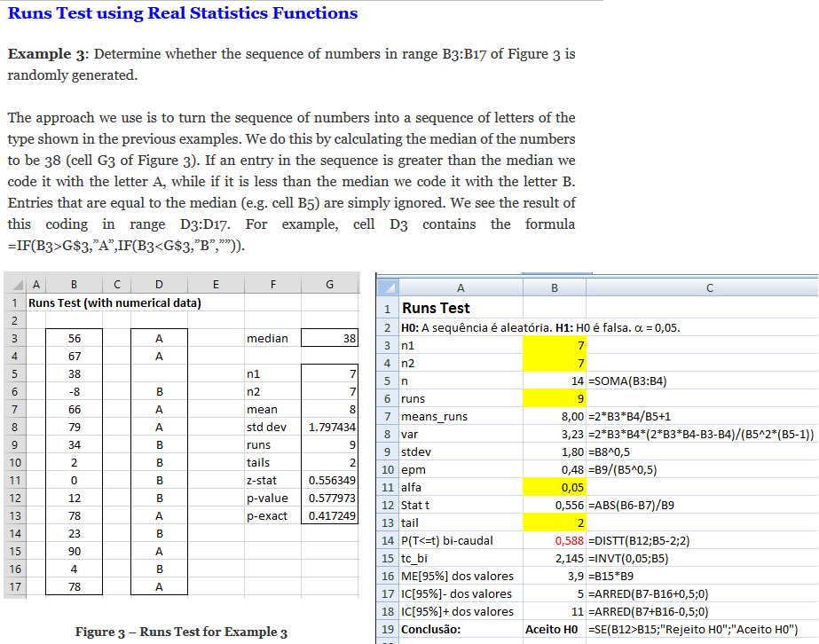The image size is (819, 644).
Task: Click the red 0,588 value cell
Action: pyautogui.click(x=555, y=541)
